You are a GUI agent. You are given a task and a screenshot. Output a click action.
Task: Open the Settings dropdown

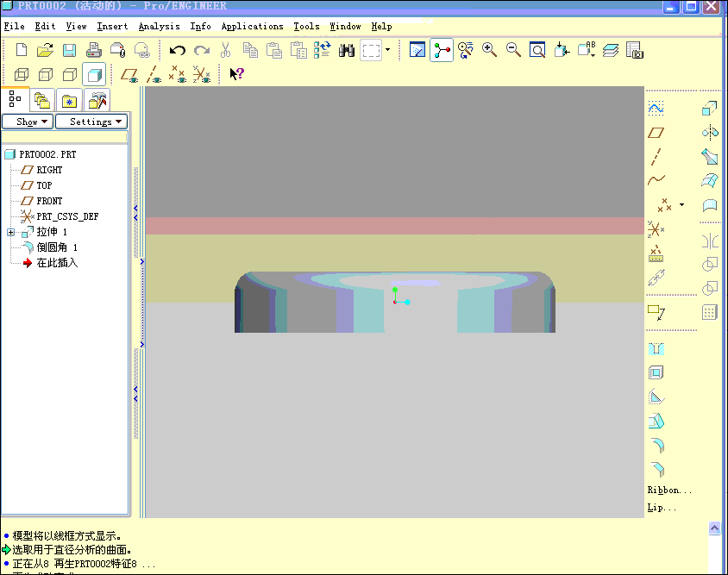91,122
